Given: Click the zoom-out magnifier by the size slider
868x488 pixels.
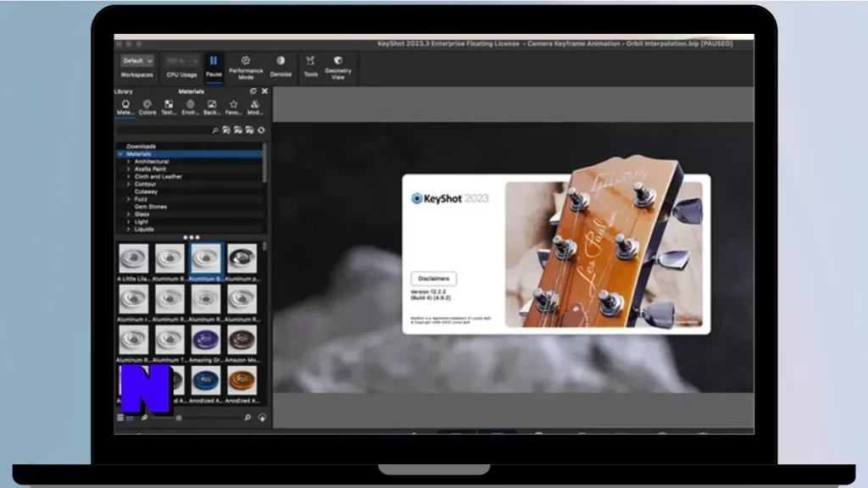Looking at the screenshot, I should pos(144,418).
